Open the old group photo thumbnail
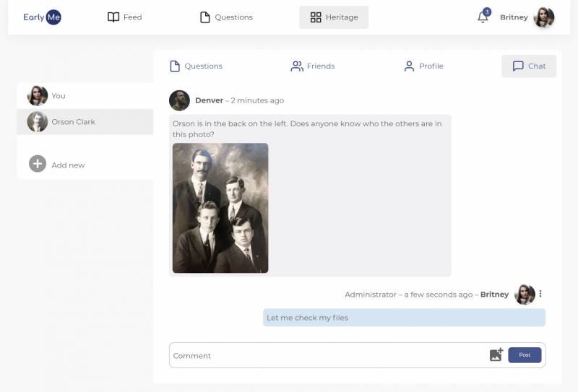Viewport: 578px width, 392px height. tap(220, 208)
